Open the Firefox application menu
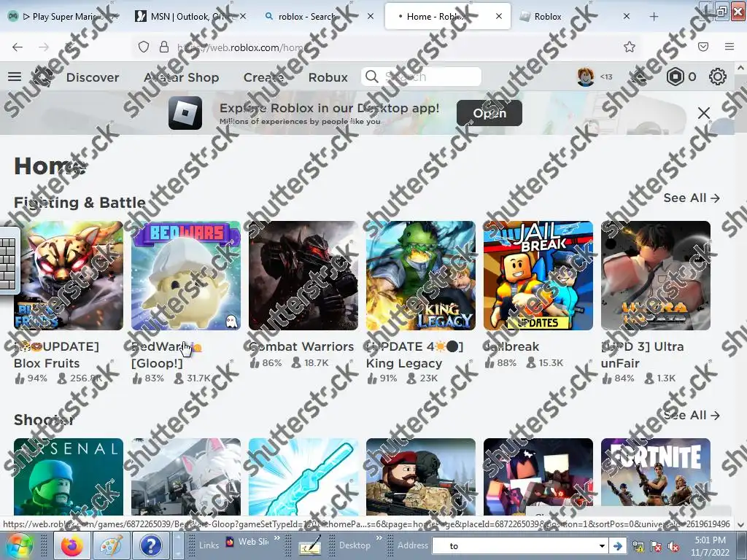Image resolution: width=747 pixels, height=560 pixels. (729, 47)
